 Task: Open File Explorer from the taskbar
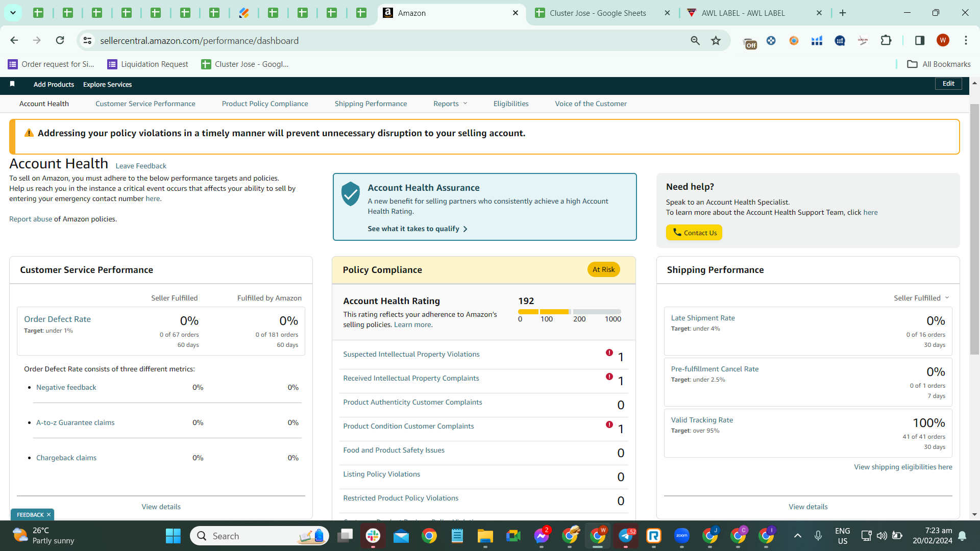pyautogui.click(x=485, y=536)
